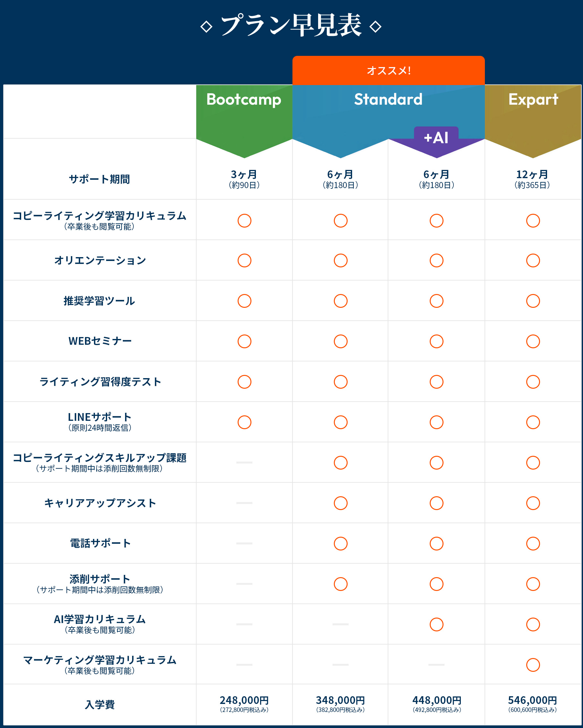Click the diamond icon left of the title
Image resolution: width=583 pixels, height=728 pixels.
pos(206,27)
